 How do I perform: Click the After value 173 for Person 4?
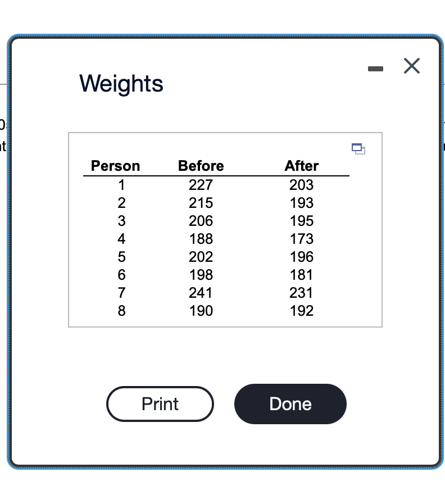[x=301, y=239]
